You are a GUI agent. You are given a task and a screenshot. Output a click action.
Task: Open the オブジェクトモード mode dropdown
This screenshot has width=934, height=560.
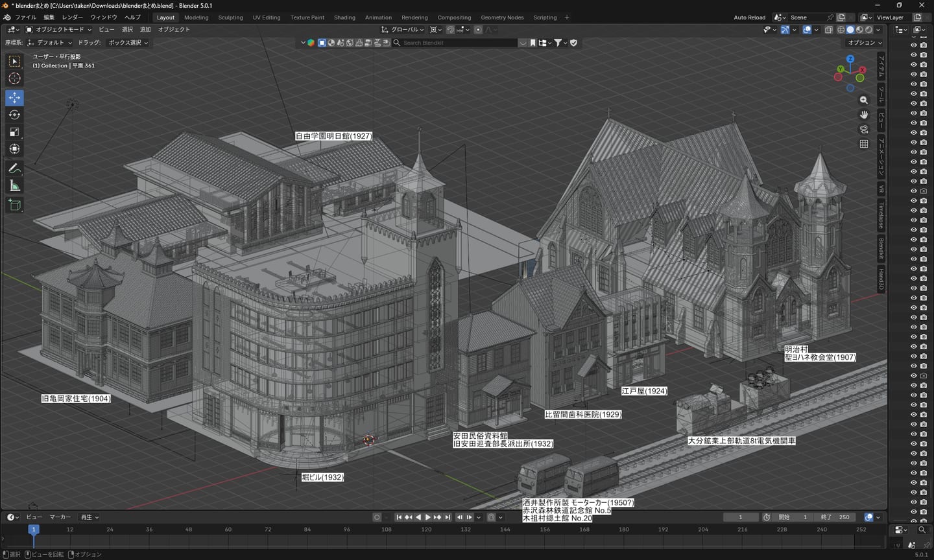point(58,30)
